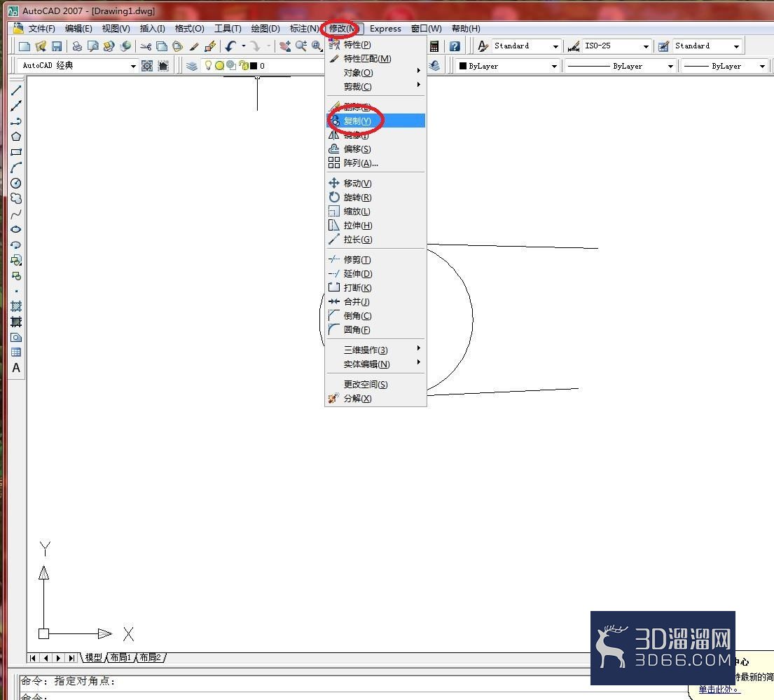This screenshot has width=774, height=700.
Task: Click the Zoom realtime magnifier icon
Action: click(x=300, y=46)
